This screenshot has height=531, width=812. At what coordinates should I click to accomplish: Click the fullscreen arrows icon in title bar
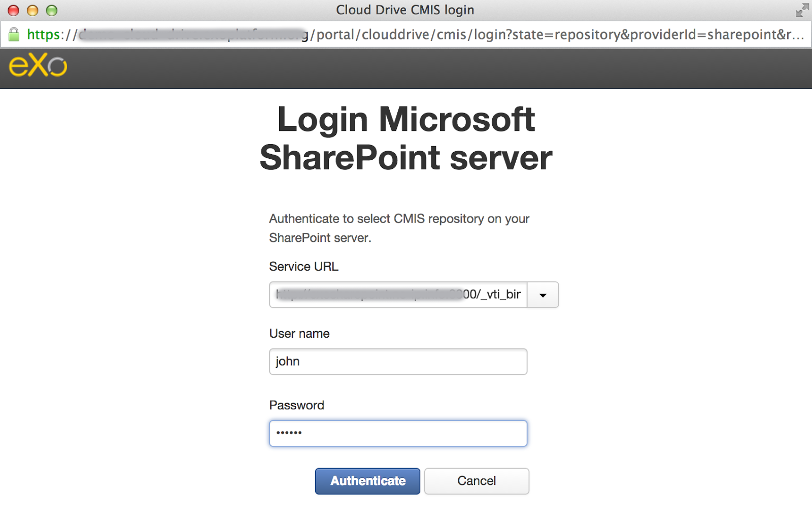pos(802,10)
